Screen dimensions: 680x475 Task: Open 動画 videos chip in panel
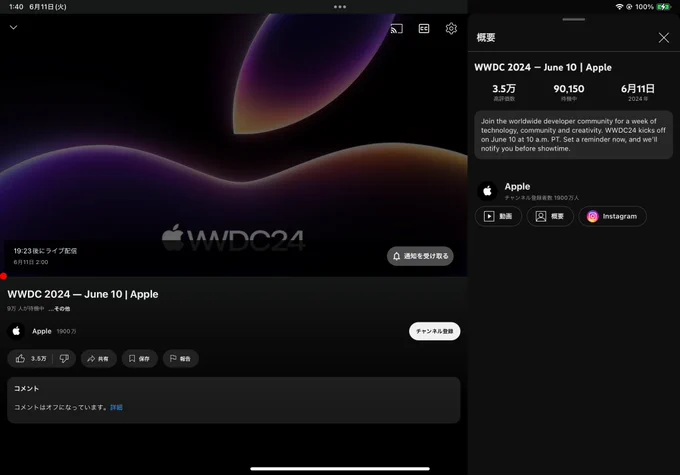pyautogui.click(x=498, y=216)
